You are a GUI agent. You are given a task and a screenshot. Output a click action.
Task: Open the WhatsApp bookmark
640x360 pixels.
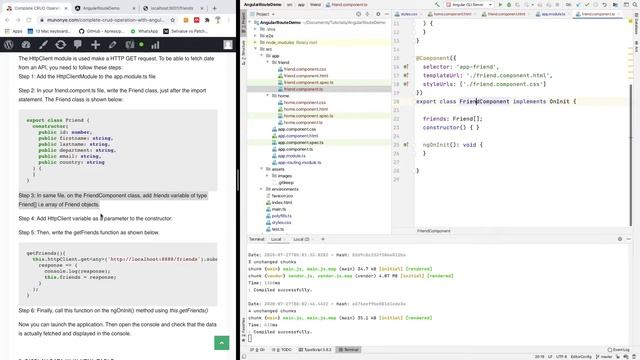144,31
